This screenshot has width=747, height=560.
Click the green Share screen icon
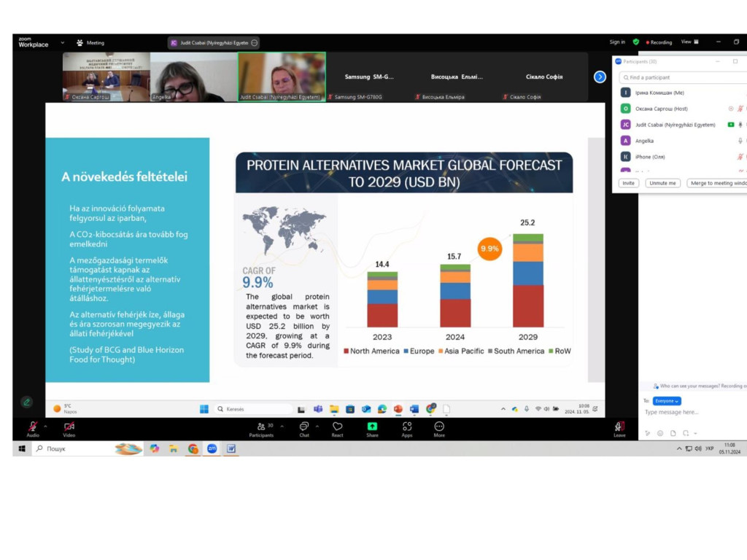[x=372, y=426]
